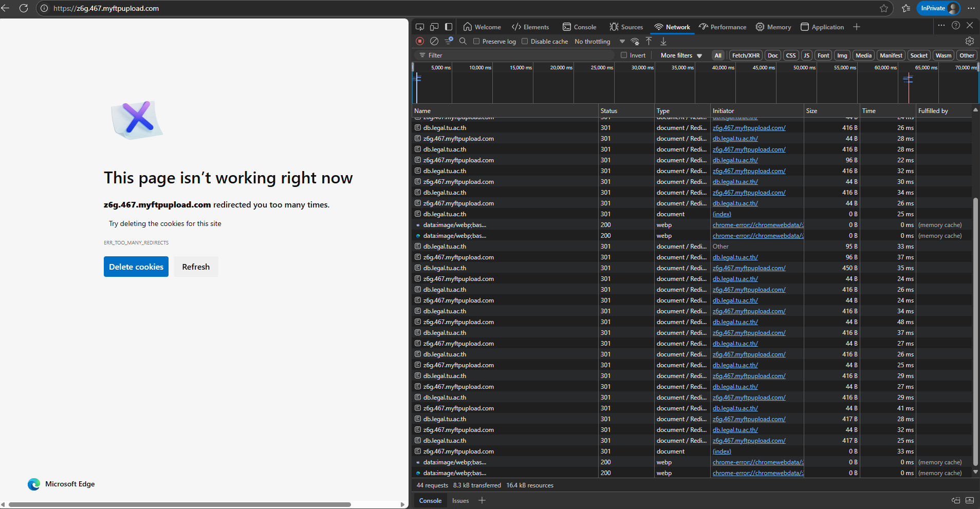The image size is (980, 509).
Task: Switch to the Elements tab
Action: tap(531, 27)
